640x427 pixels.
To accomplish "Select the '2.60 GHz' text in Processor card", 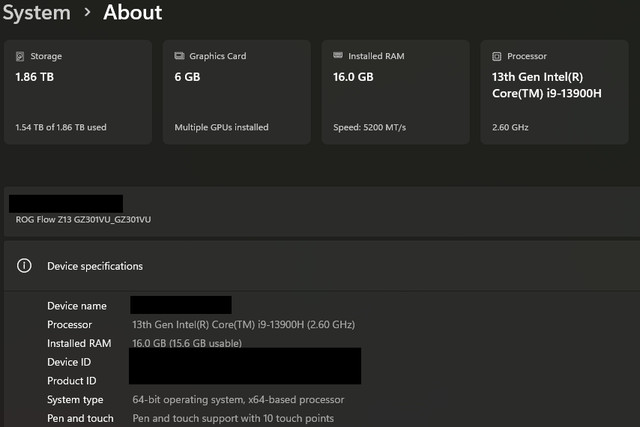I will 510,127.
